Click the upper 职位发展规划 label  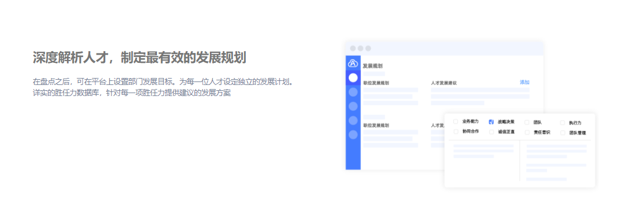pos(376,83)
